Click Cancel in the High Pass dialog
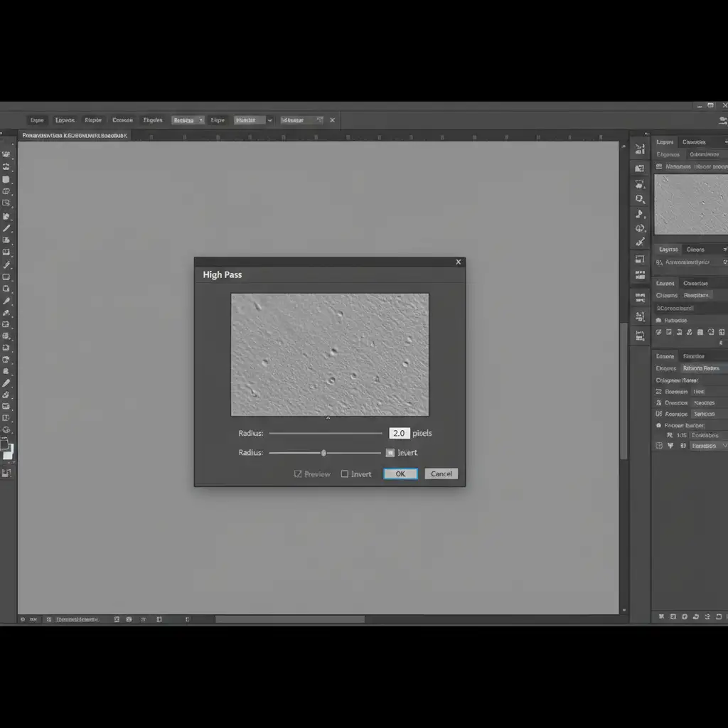Screen dimensions: 728x728 [x=441, y=474]
